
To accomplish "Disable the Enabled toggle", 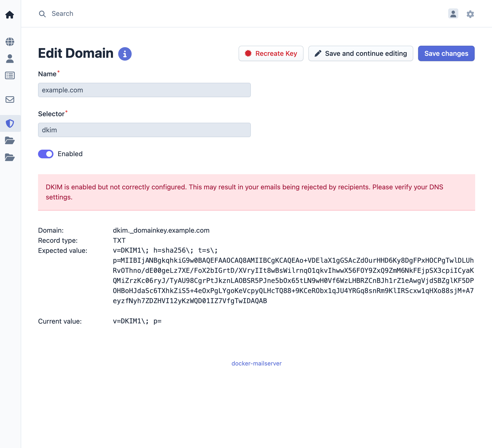I will pos(46,154).
